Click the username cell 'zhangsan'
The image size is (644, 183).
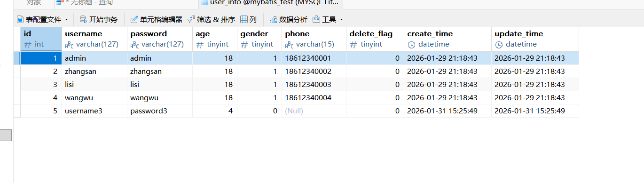point(94,72)
